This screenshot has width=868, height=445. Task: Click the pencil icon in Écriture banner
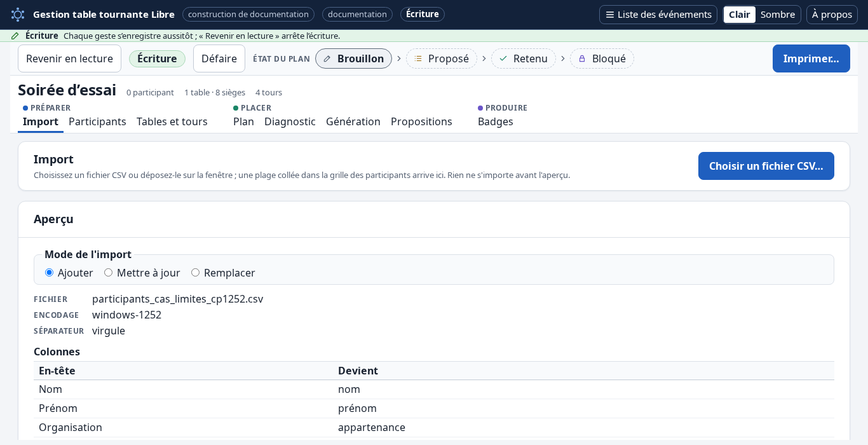click(x=15, y=36)
